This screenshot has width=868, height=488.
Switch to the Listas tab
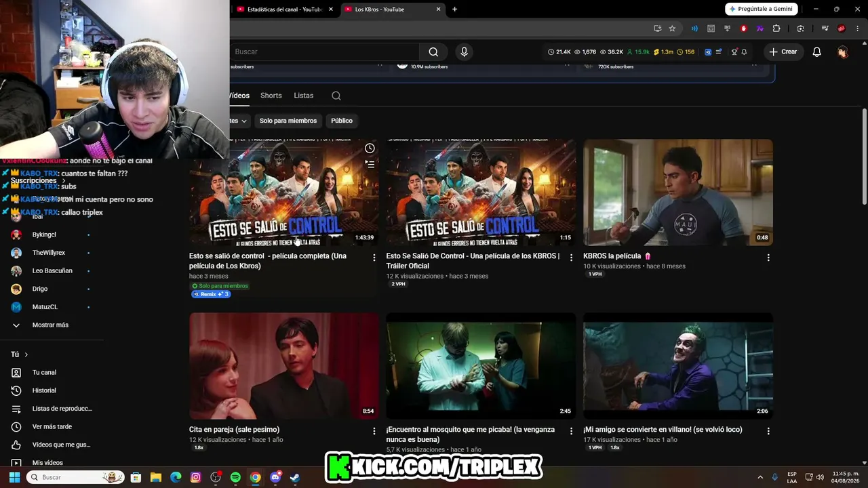[x=304, y=96]
